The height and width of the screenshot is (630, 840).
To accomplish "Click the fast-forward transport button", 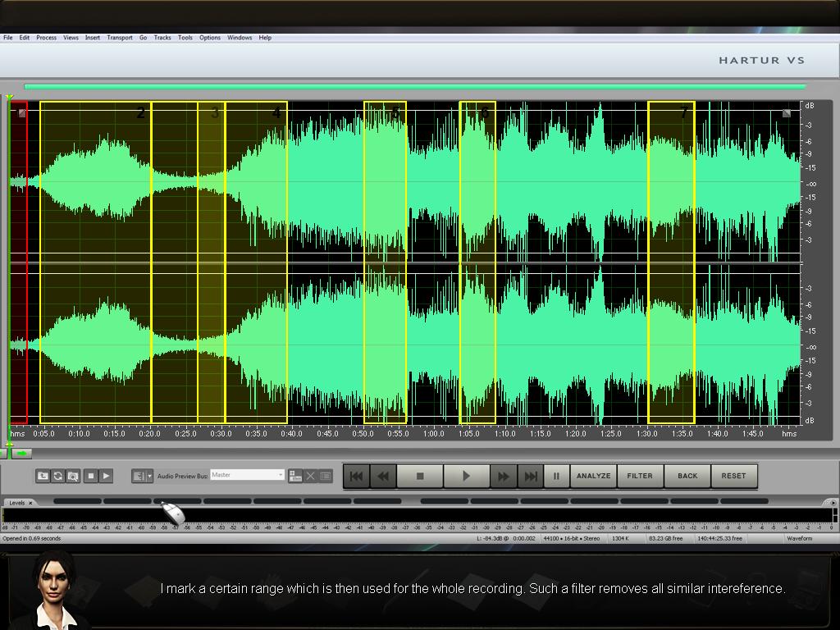I will click(504, 476).
